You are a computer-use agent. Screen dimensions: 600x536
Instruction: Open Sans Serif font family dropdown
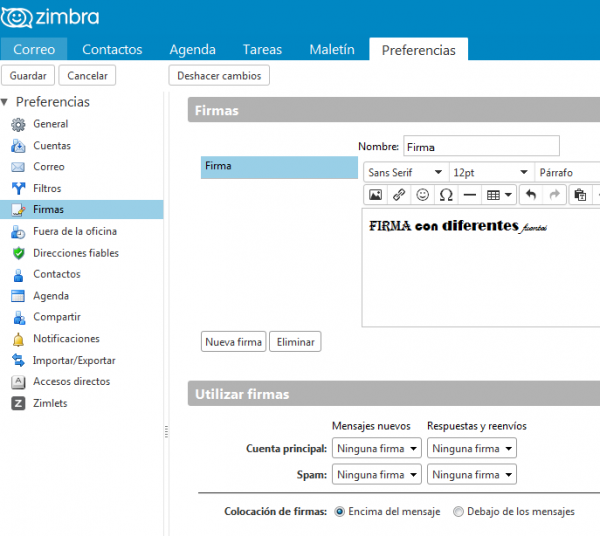click(x=406, y=173)
